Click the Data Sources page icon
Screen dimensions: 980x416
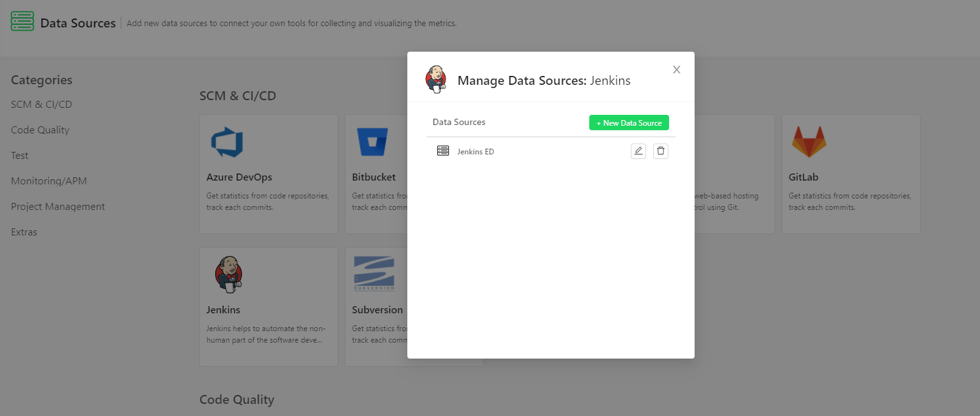point(22,21)
